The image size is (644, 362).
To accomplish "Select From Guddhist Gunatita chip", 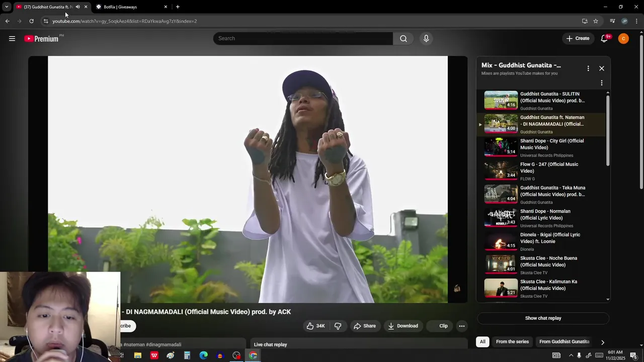I will tap(564, 342).
